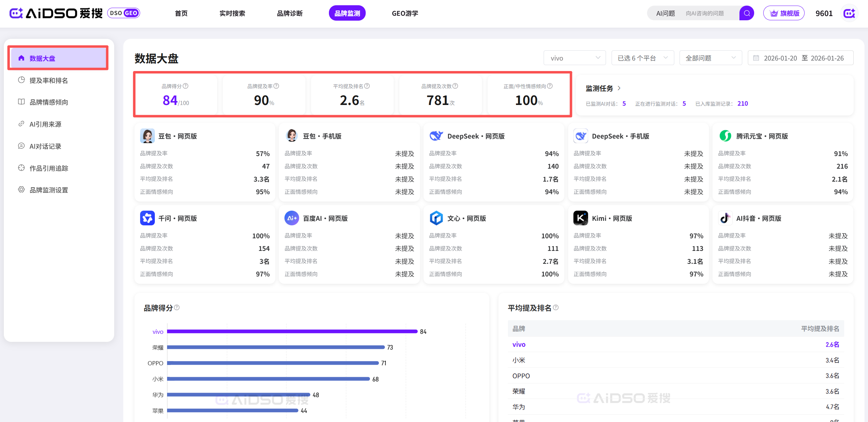This screenshot has width=868, height=422.
Task: Open the vivo brand dropdown
Action: click(574, 58)
